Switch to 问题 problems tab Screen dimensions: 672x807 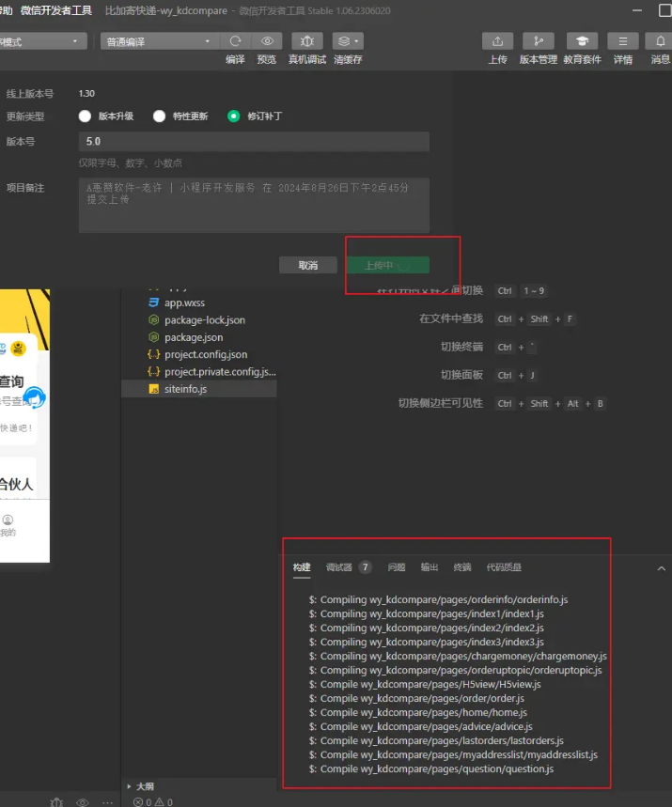(397, 567)
